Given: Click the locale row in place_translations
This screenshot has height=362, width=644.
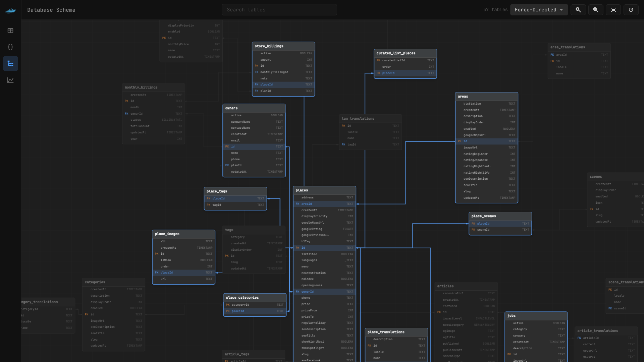Looking at the screenshot, I should click(396, 352).
